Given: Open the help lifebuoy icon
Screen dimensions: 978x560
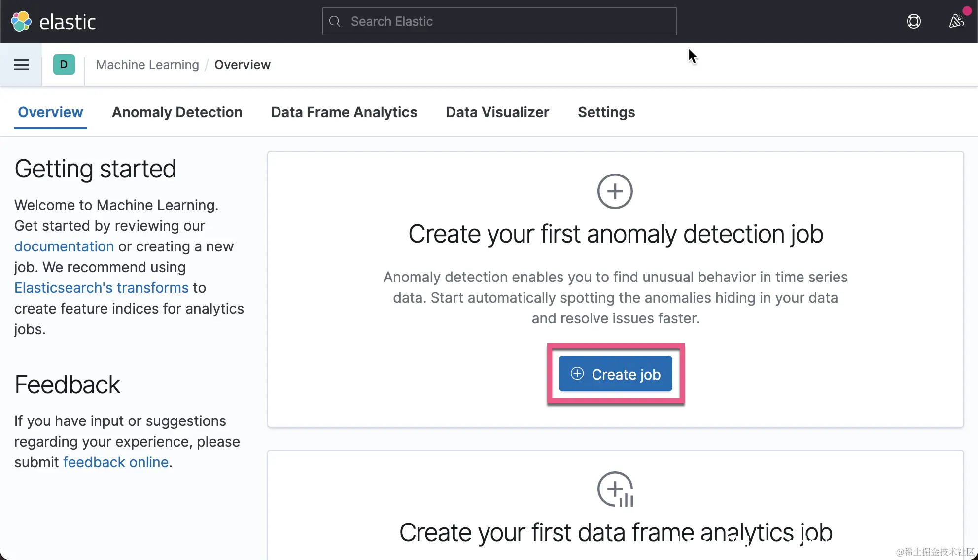Looking at the screenshot, I should pos(913,21).
